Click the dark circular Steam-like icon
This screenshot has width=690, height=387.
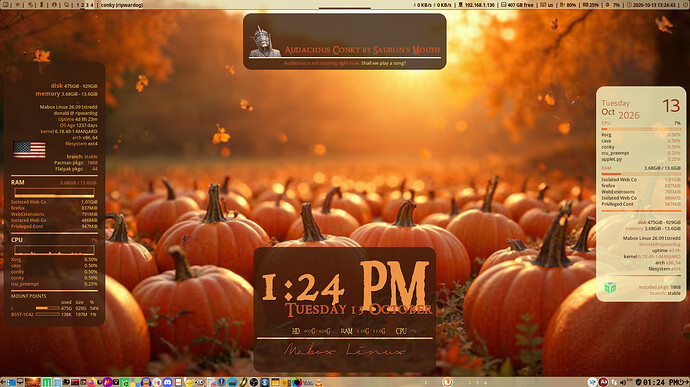point(254,382)
